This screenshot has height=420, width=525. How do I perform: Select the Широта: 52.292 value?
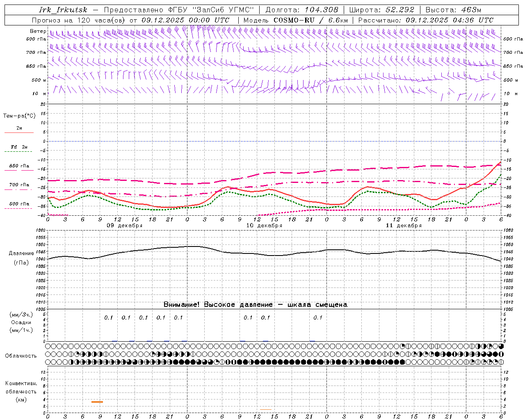(382, 10)
